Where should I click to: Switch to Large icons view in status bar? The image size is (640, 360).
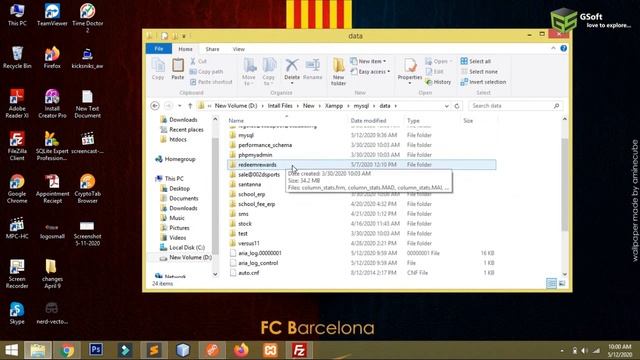pyautogui.click(x=562, y=283)
